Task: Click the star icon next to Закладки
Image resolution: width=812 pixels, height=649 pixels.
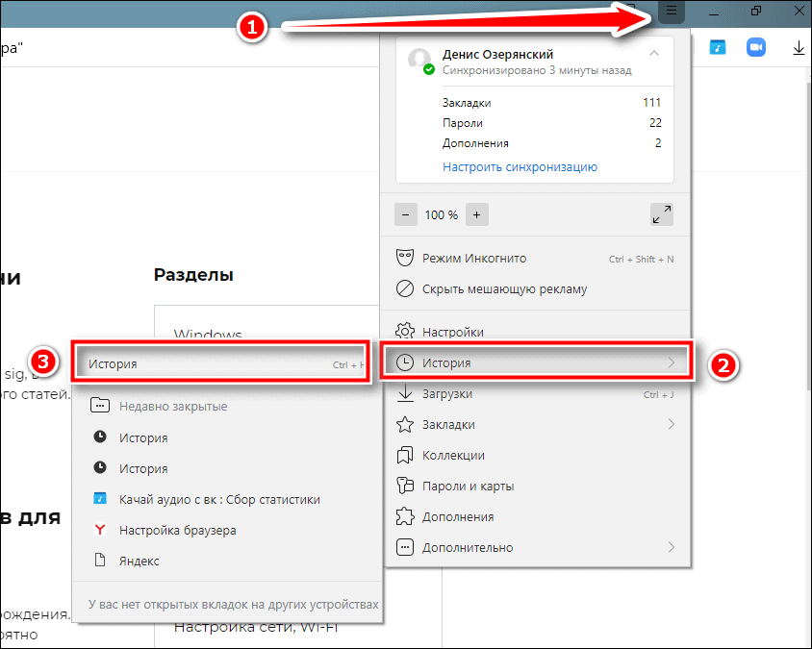Action: pyautogui.click(x=405, y=424)
